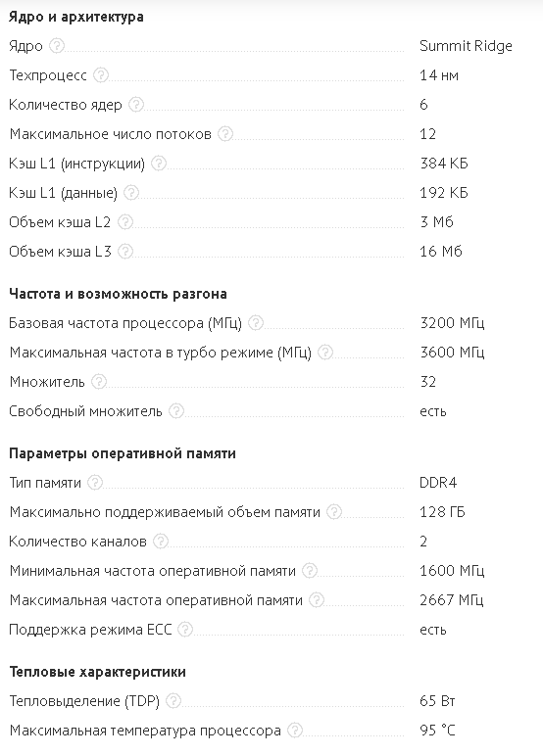The height and width of the screenshot is (756, 543).
Task: Open hint for Максимальная температура процессора
Action: coord(295,730)
